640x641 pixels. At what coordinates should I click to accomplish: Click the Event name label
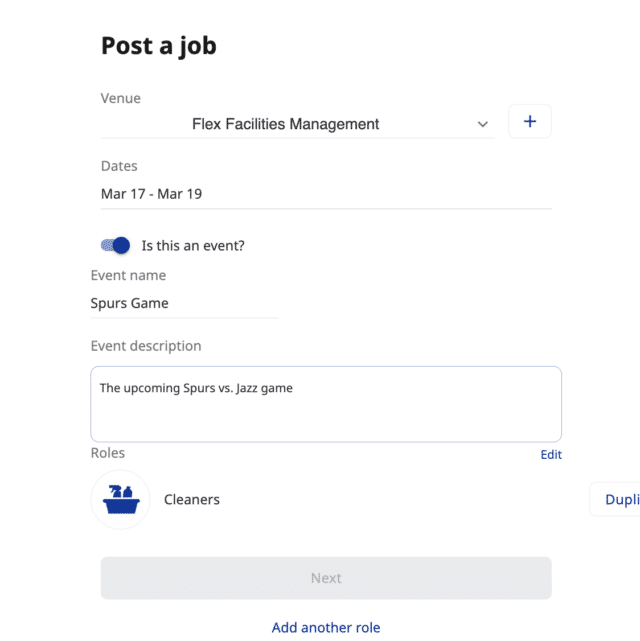point(128,275)
